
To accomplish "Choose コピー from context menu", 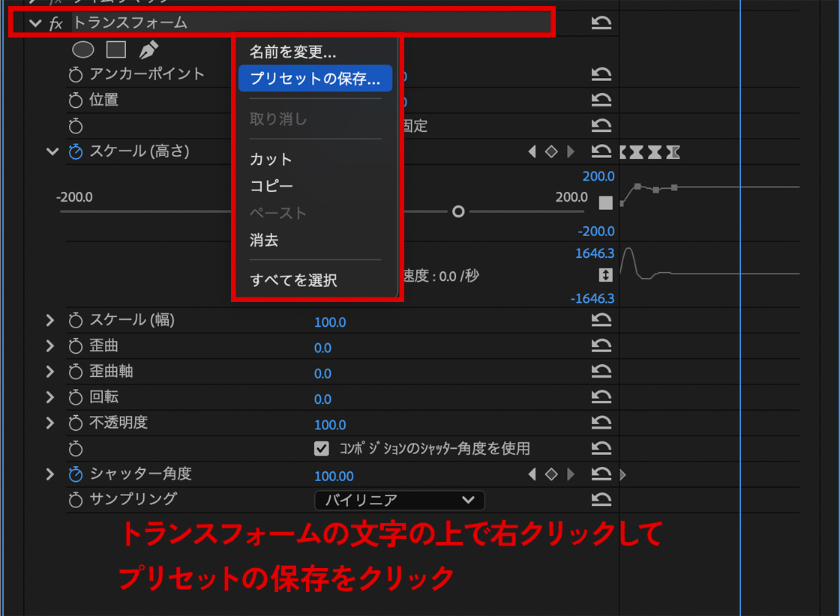I will 271,186.
